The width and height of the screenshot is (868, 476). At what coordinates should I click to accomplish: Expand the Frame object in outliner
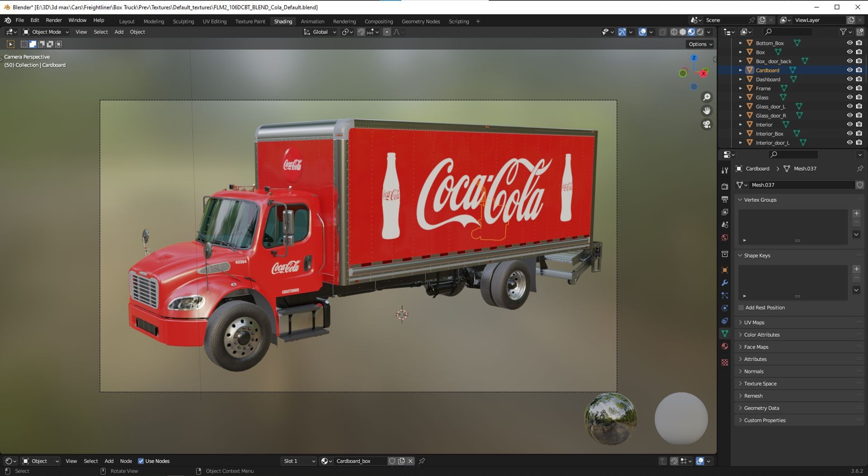741,88
